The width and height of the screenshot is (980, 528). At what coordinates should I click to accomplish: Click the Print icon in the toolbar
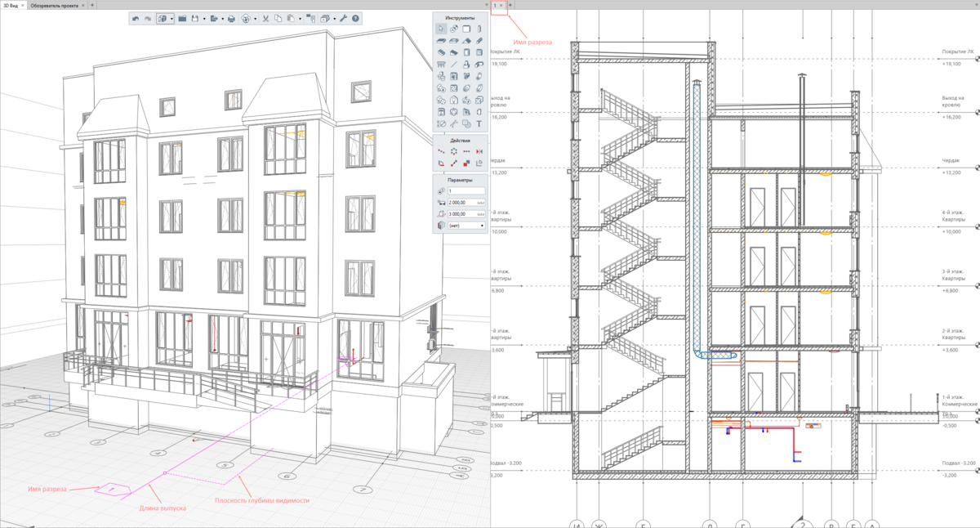[x=231, y=18]
